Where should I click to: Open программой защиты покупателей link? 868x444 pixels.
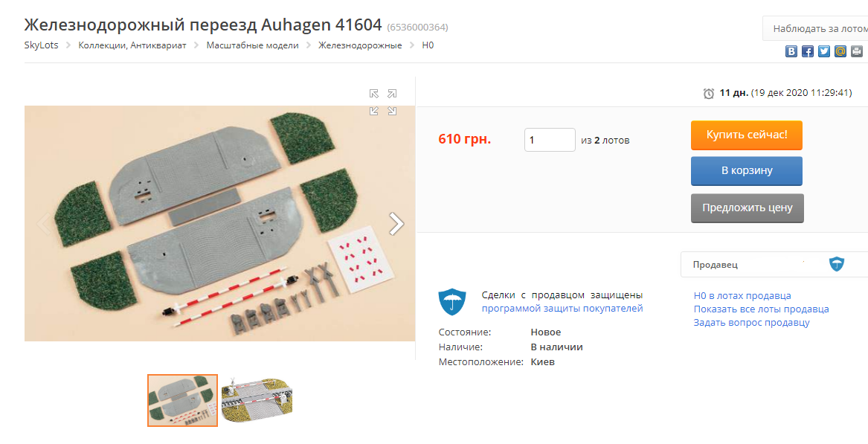[x=562, y=309]
